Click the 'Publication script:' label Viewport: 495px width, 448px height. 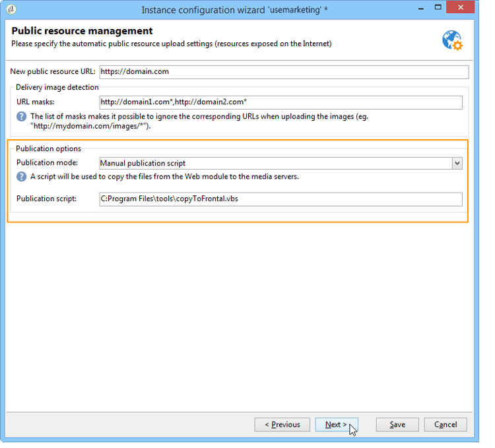46,199
